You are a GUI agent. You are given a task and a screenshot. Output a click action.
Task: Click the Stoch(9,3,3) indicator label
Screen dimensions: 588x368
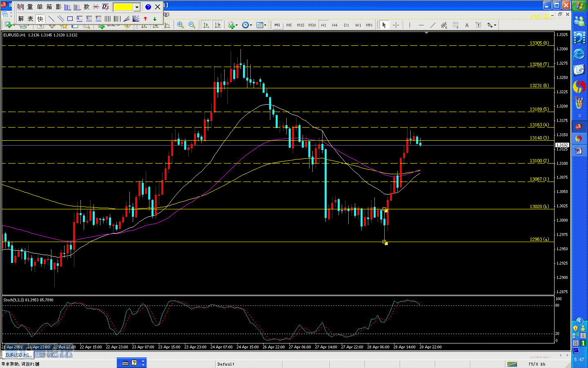[28, 300]
